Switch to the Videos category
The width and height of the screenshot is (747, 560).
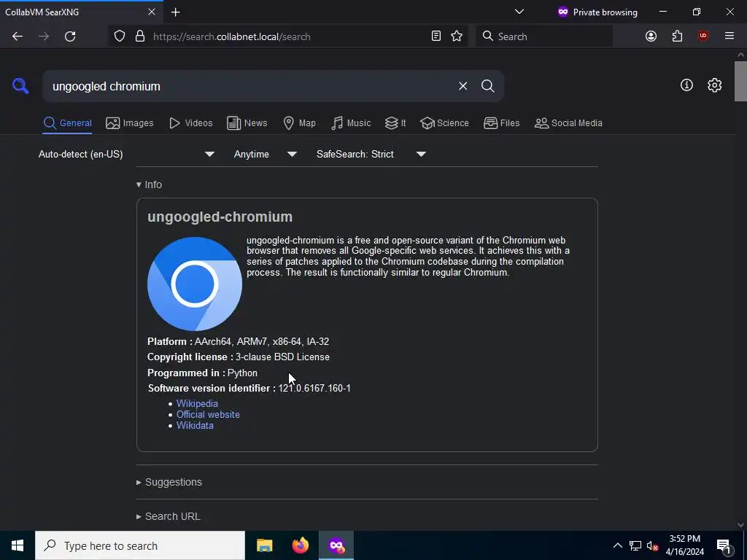[x=190, y=122]
